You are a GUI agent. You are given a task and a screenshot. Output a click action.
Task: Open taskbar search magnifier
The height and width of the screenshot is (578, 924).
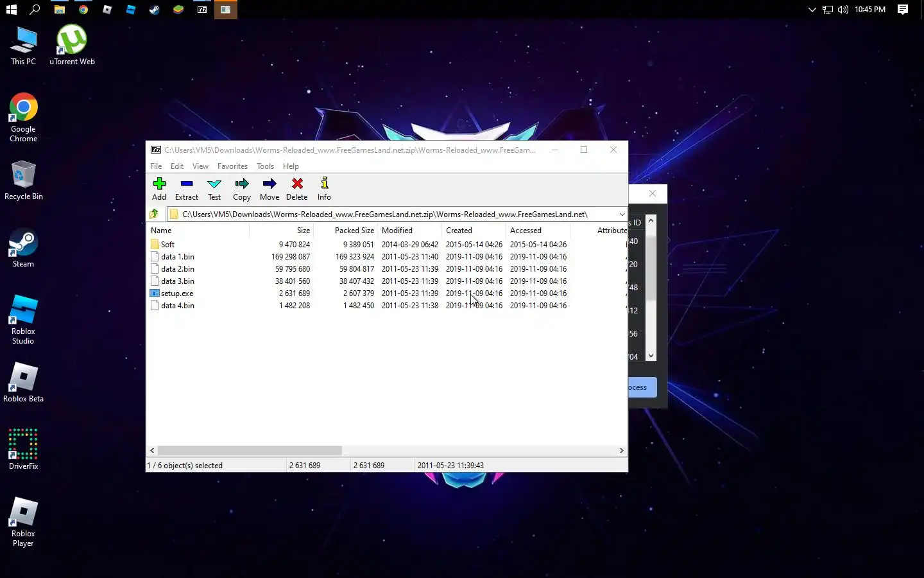point(35,10)
